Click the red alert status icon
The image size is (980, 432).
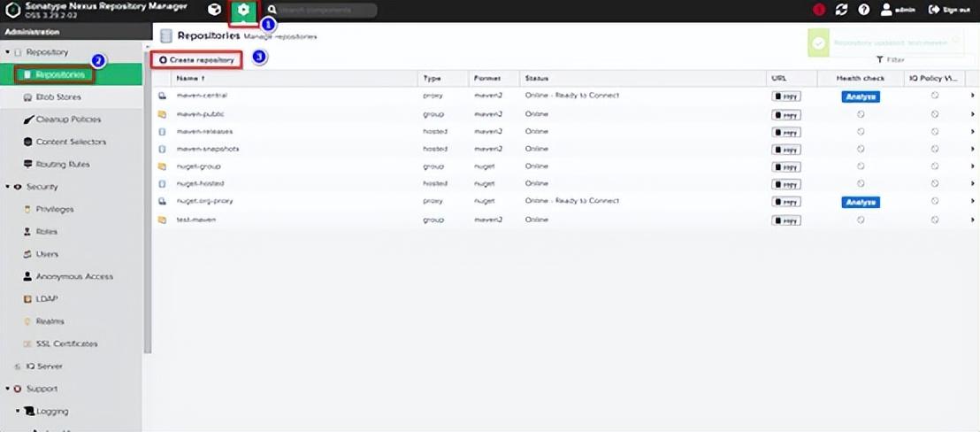pos(819,10)
